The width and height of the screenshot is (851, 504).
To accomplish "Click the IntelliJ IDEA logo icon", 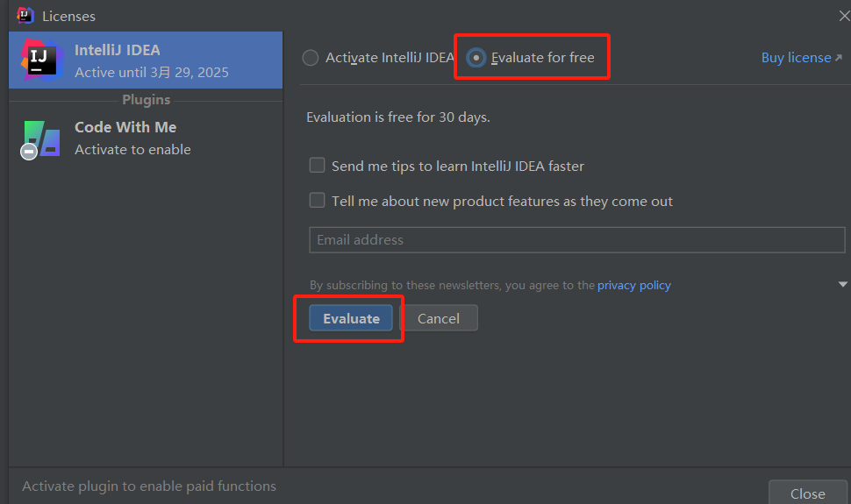I will pyautogui.click(x=42, y=60).
